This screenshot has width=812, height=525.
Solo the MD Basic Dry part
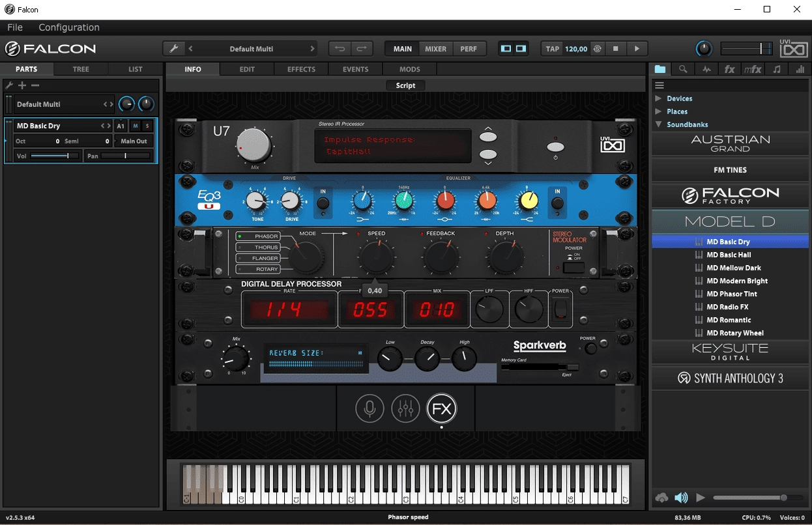pos(147,126)
